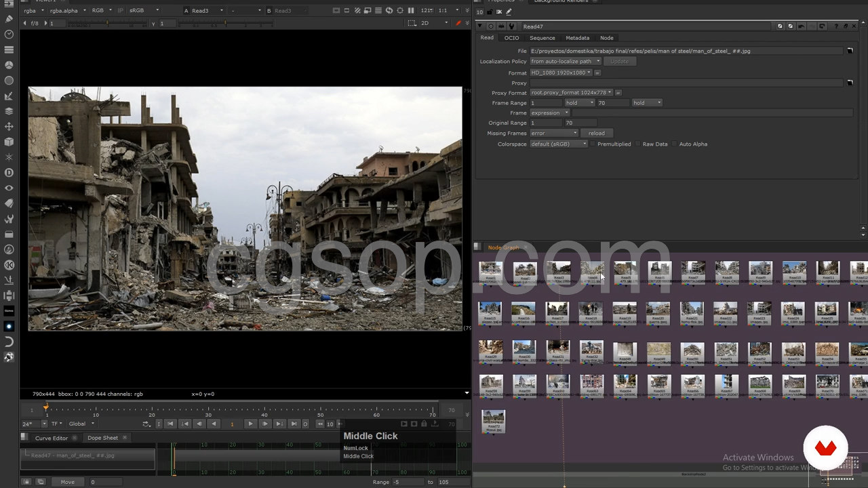Open the Localization Policy dropdown

[566, 61]
